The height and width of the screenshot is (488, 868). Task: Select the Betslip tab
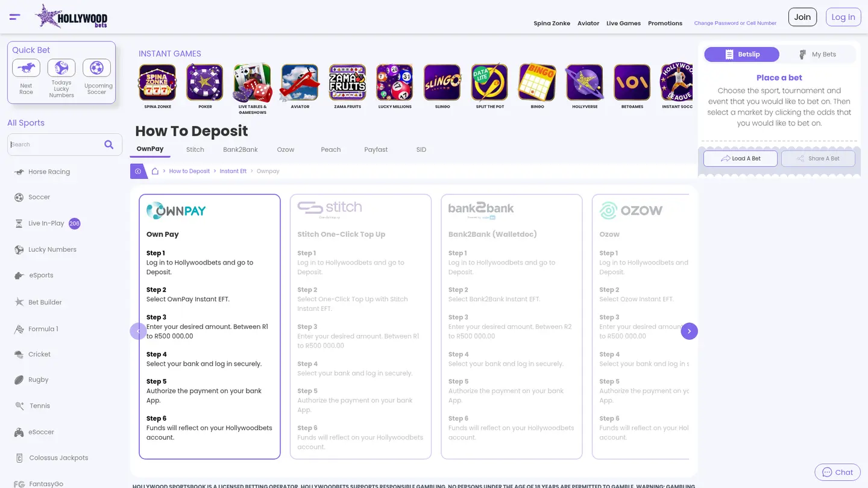(x=742, y=54)
